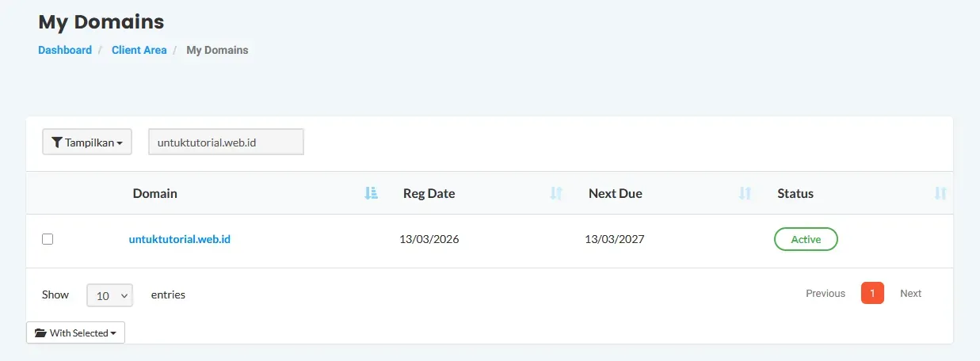Open the entries-per-page dropdown showing 10
Screen dimensions: 980x361
coord(109,295)
